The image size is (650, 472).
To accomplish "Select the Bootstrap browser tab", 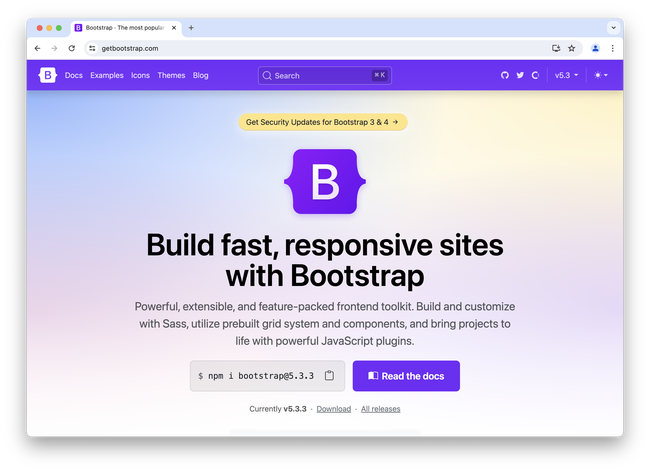I will point(126,28).
